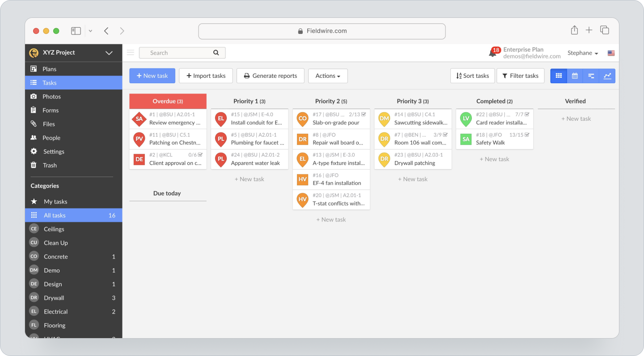
Task: Open the Photos section
Action: [x=51, y=96]
